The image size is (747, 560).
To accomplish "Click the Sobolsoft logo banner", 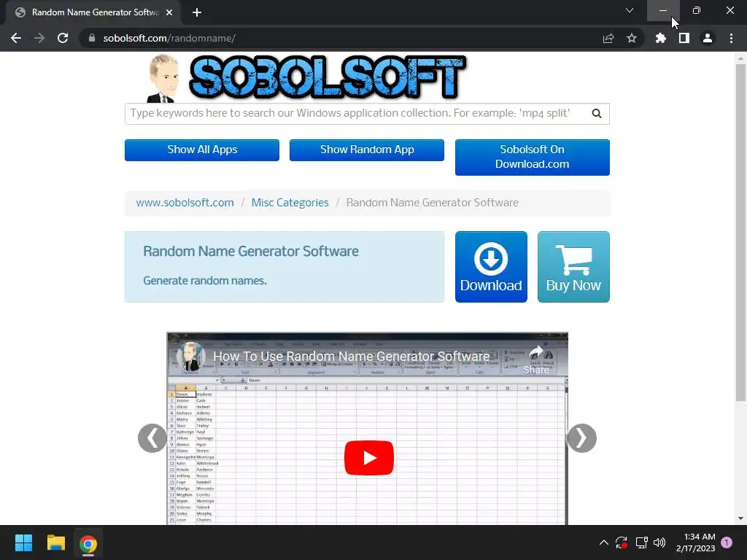I will click(x=305, y=77).
